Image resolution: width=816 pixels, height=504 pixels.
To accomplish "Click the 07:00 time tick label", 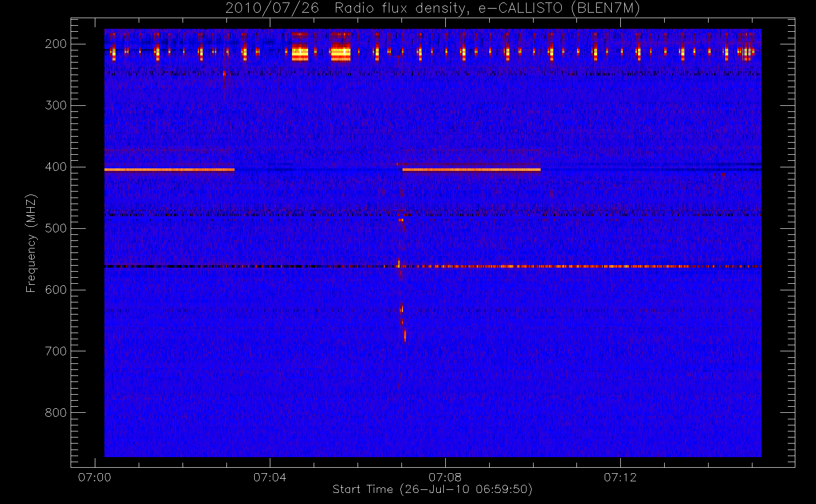I will (x=95, y=477).
